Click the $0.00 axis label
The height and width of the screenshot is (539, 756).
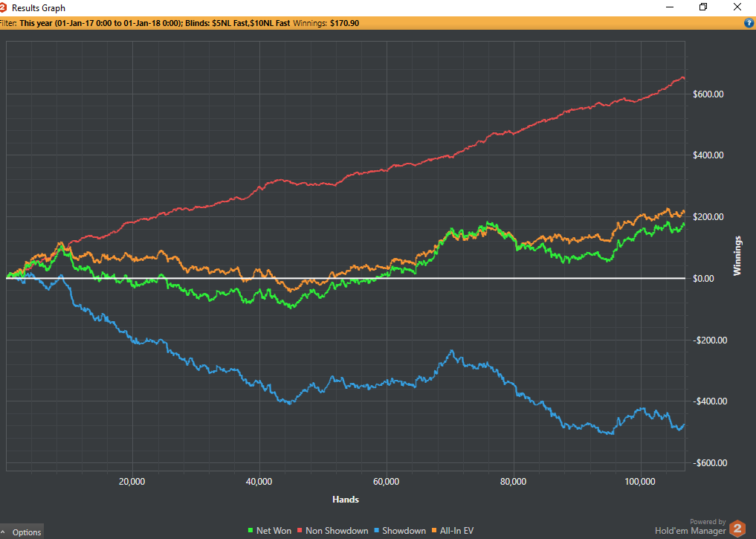703,279
